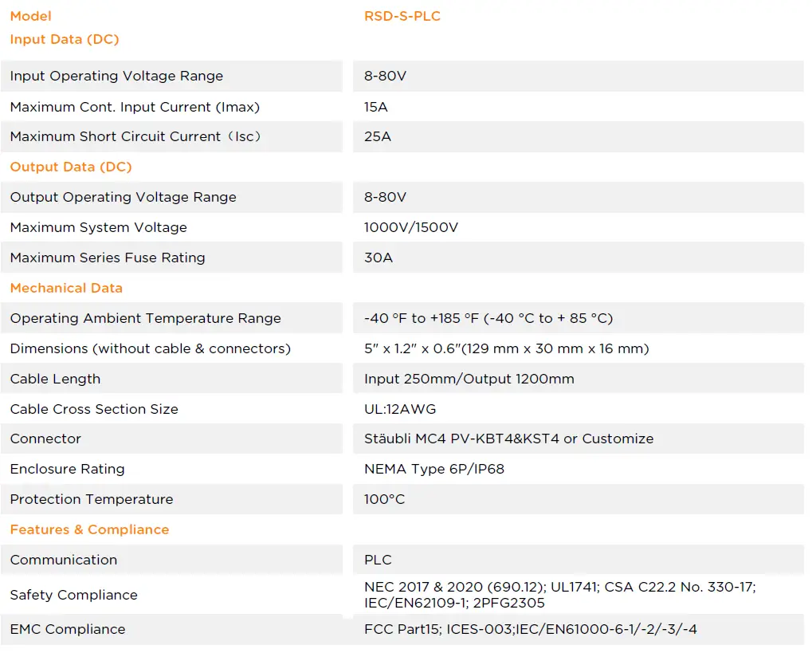
Task: Click the 15A maximum input current value
Action: click(376, 107)
